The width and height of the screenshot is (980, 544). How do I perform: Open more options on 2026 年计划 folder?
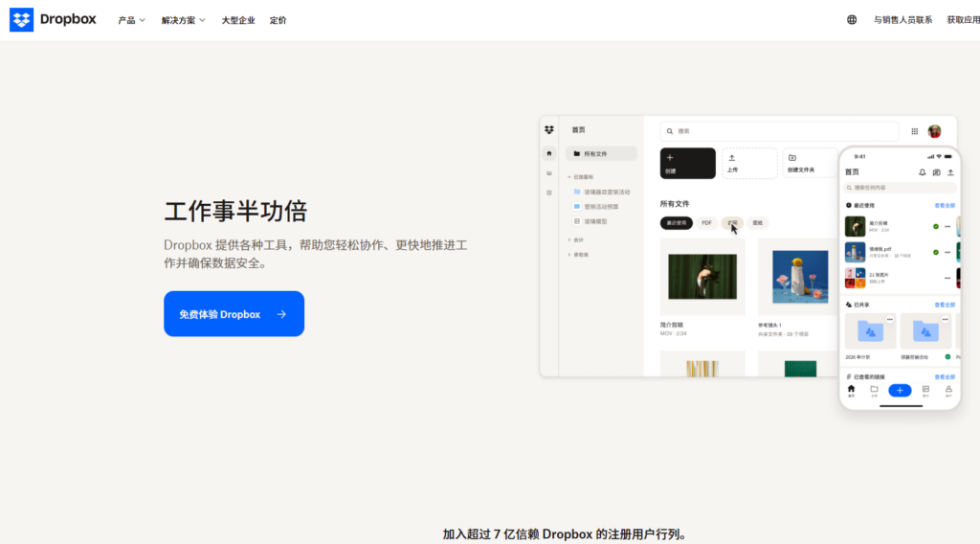coord(889,320)
